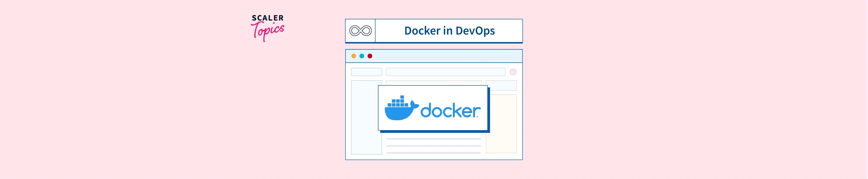Click the red dot in window title bar
Viewport: 868px width, 179px height.
370,56
